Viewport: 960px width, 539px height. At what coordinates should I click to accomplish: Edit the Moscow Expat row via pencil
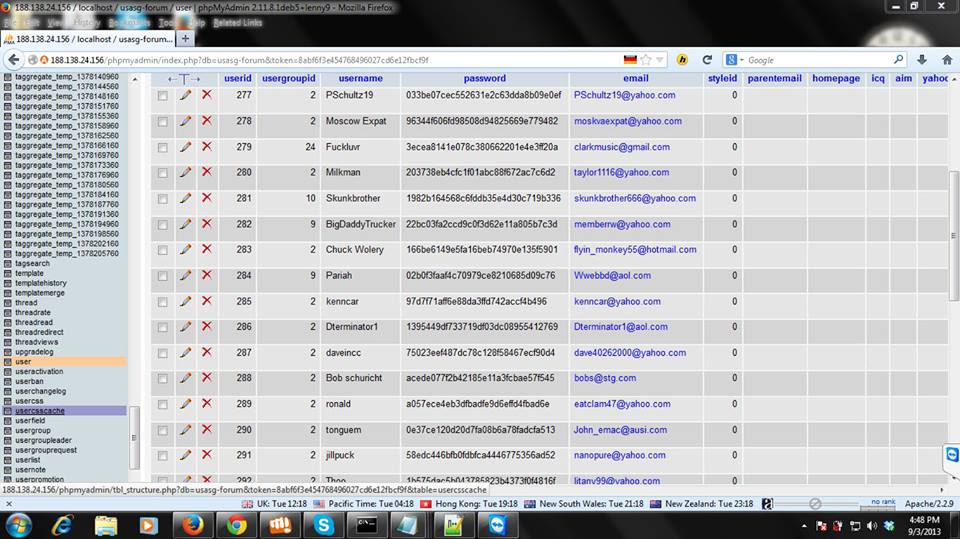pyautogui.click(x=185, y=121)
